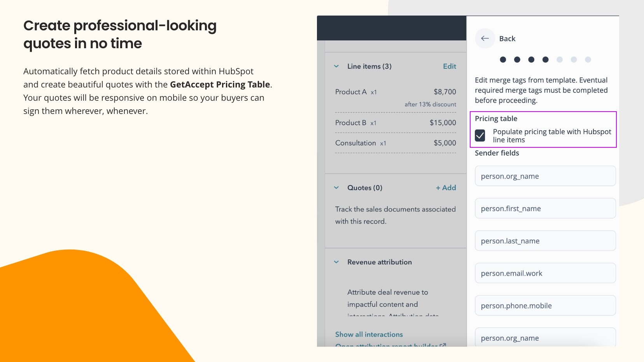Click the first step progress dot

(x=504, y=60)
